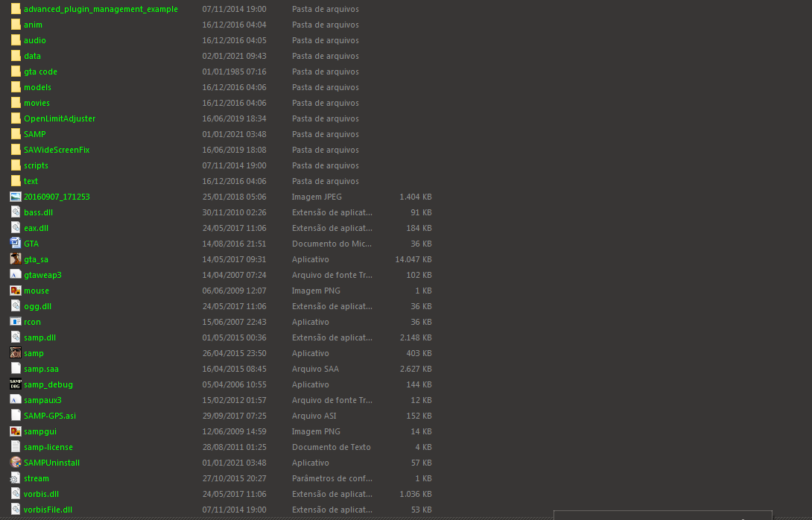Click the Imagem JPEG type label
Image resolution: width=812 pixels, height=520 pixels.
click(x=317, y=196)
